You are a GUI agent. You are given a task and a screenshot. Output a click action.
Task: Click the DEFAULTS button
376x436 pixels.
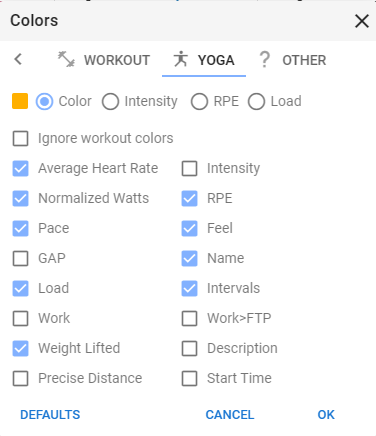50,415
